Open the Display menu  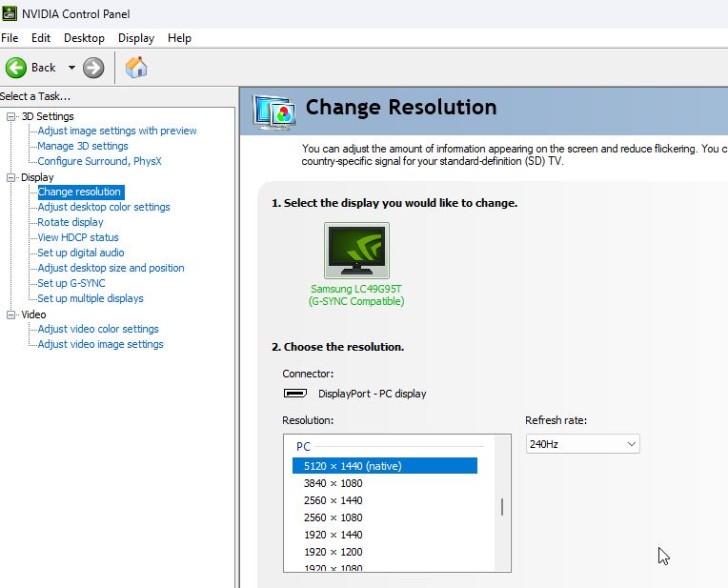pos(136,38)
